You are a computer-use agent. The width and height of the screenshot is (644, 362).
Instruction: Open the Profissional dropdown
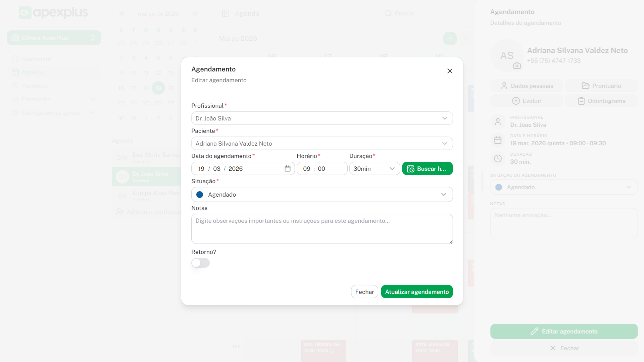click(x=321, y=118)
